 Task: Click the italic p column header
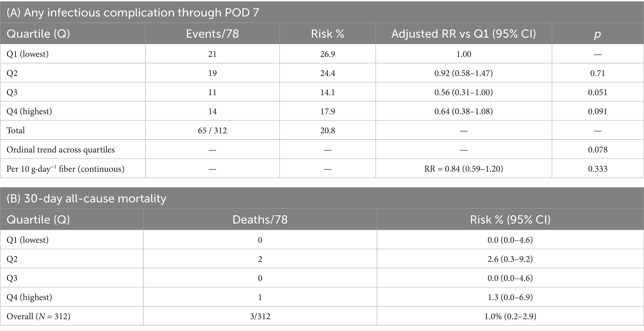(597, 34)
